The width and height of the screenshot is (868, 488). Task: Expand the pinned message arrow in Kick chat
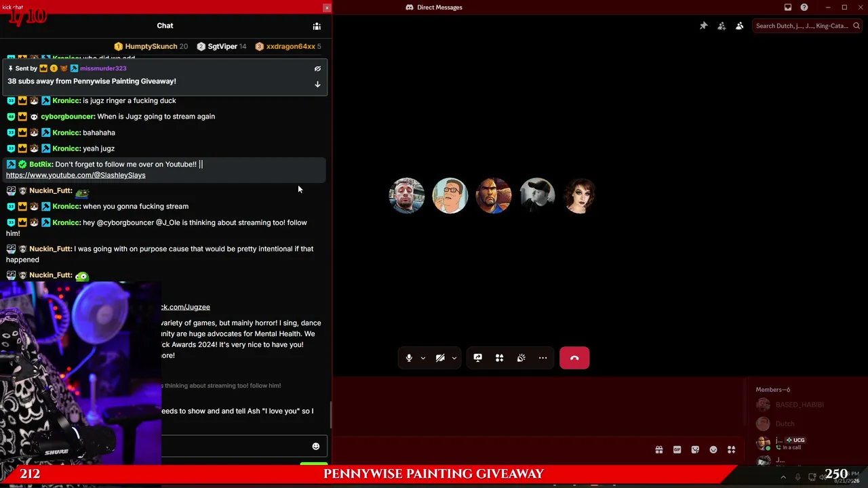coord(317,84)
